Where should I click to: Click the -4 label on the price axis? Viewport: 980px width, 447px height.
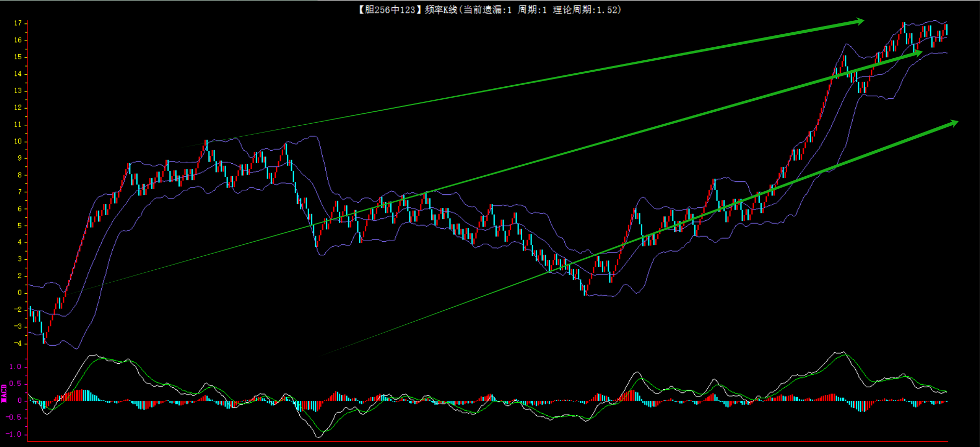point(18,344)
